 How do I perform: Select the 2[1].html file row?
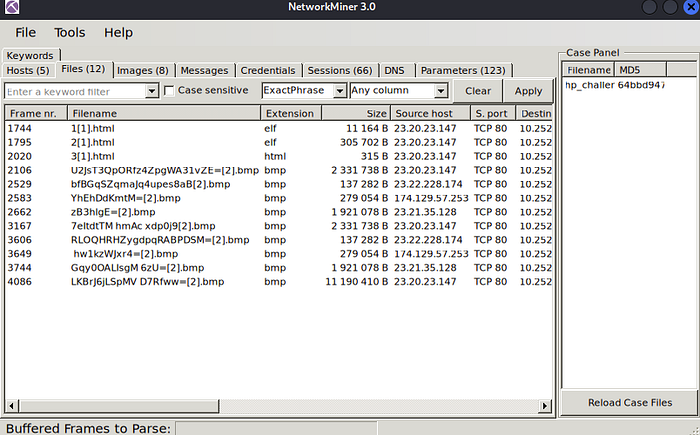point(279,142)
